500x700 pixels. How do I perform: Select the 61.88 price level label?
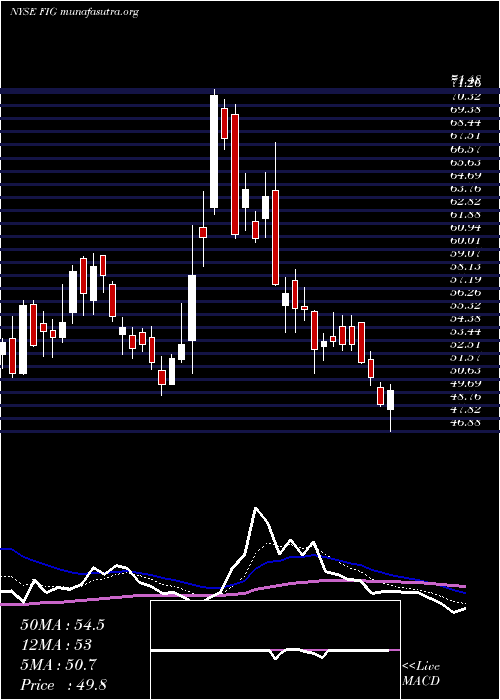click(466, 214)
